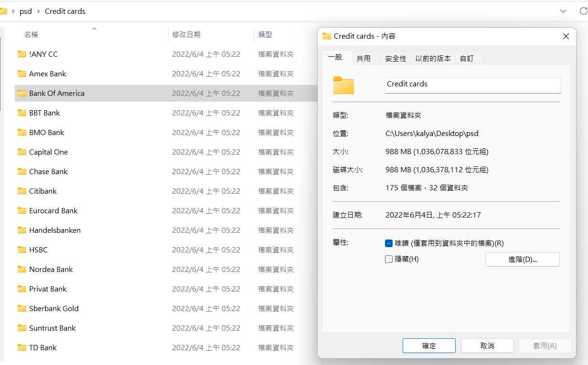The height and width of the screenshot is (365, 588).
Task: Select the Eurocard Bank folder icon
Action: pyautogui.click(x=21, y=210)
